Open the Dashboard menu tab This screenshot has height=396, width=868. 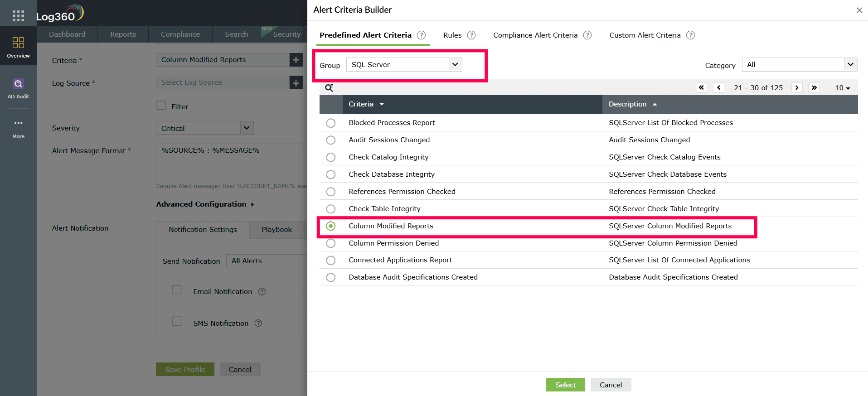(67, 34)
